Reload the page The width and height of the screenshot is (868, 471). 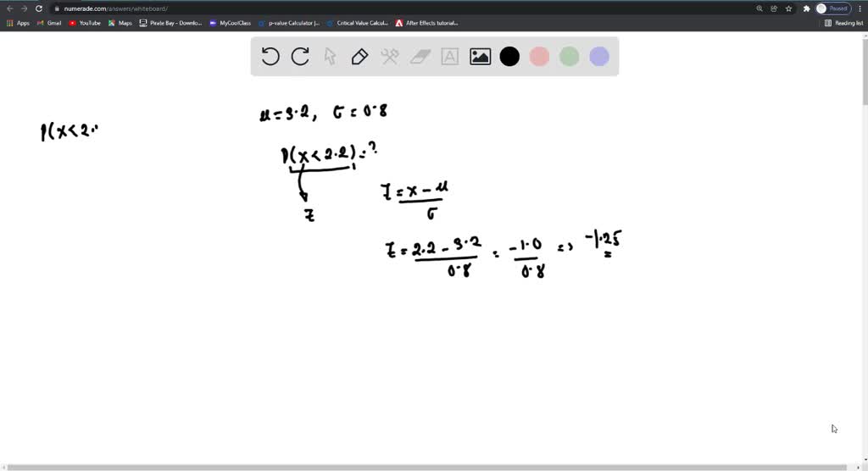click(39, 8)
